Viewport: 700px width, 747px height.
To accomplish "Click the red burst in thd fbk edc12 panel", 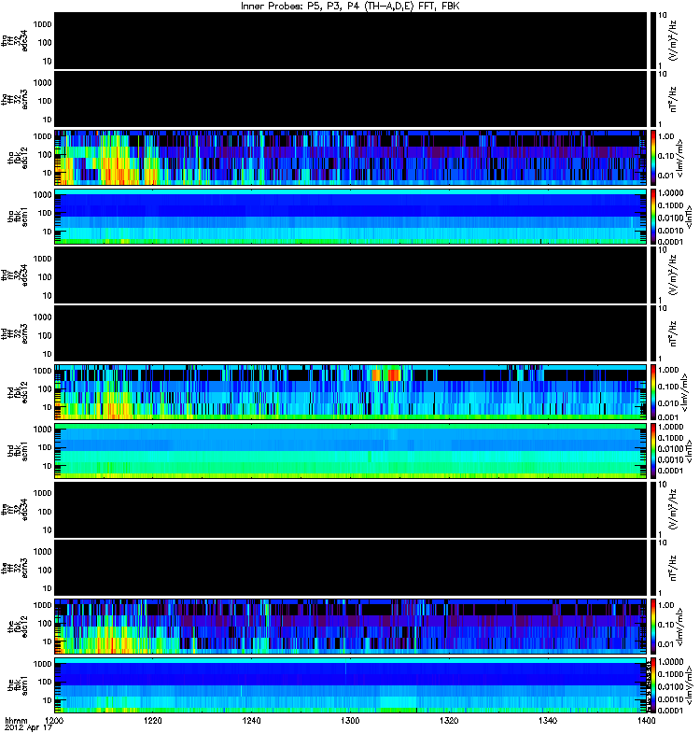I will [x=394, y=375].
